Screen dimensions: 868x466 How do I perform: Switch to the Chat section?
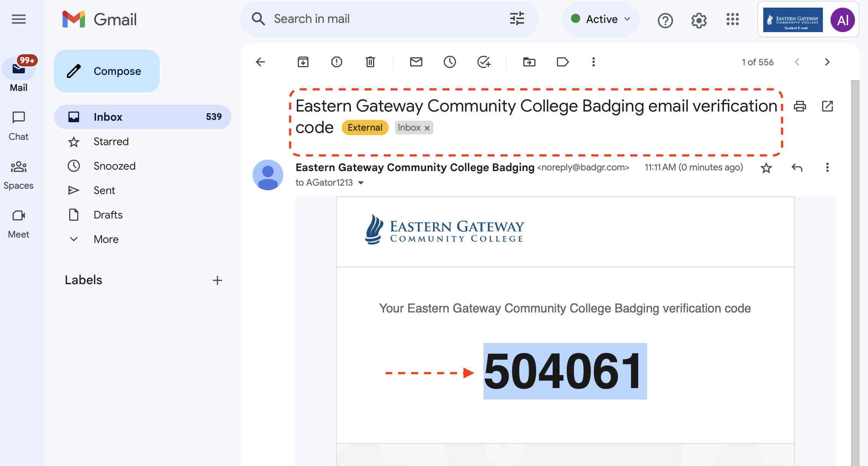(x=18, y=125)
